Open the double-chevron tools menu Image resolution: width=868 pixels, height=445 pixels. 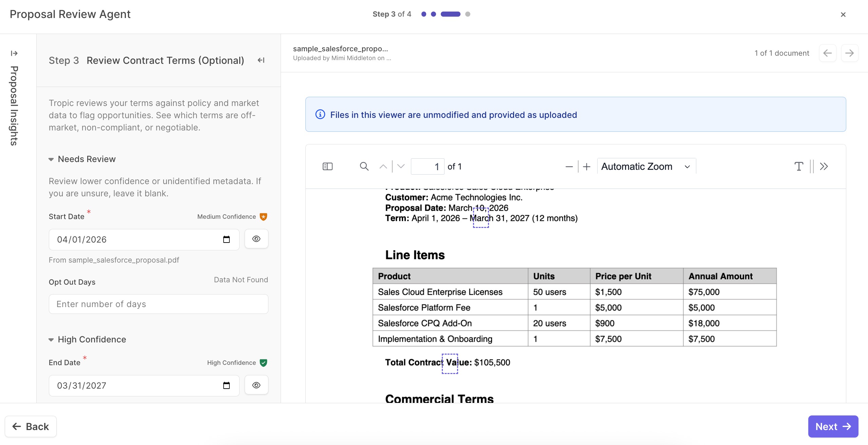tap(824, 166)
